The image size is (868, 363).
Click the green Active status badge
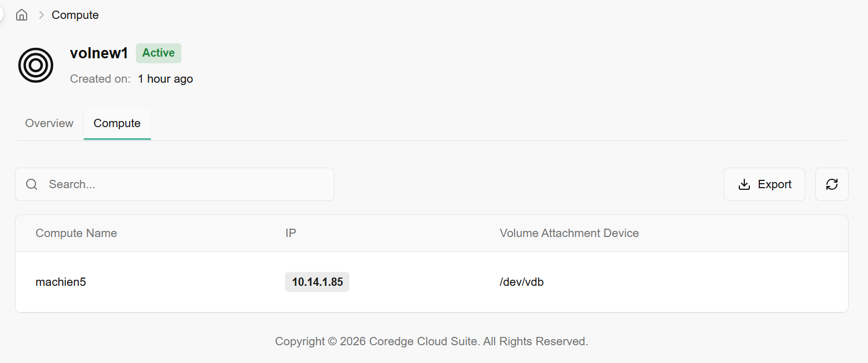pyautogui.click(x=158, y=53)
